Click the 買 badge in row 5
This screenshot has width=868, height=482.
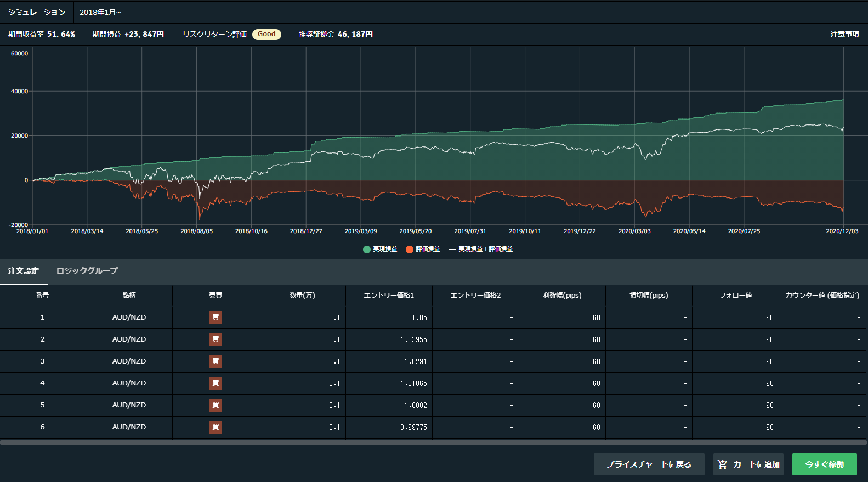(215, 405)
